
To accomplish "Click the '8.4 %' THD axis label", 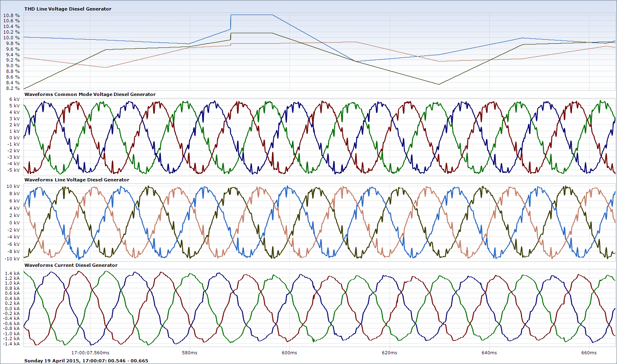I will (x=13, y=83).
